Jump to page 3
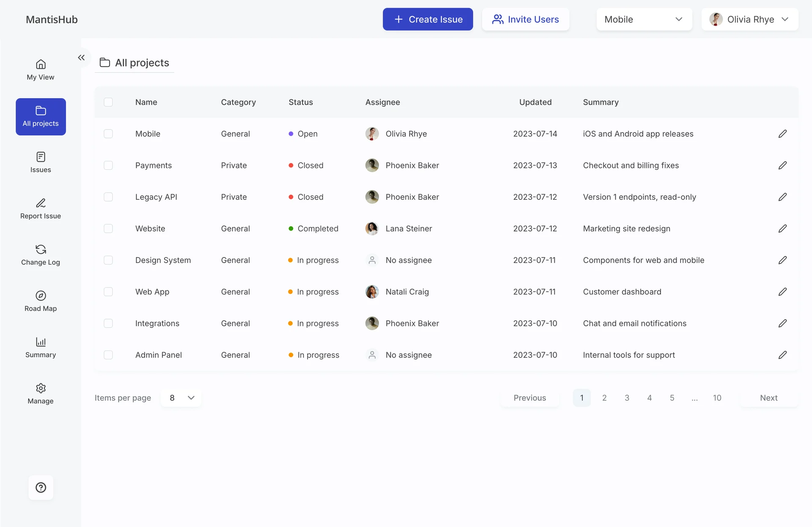 point(627,398)
